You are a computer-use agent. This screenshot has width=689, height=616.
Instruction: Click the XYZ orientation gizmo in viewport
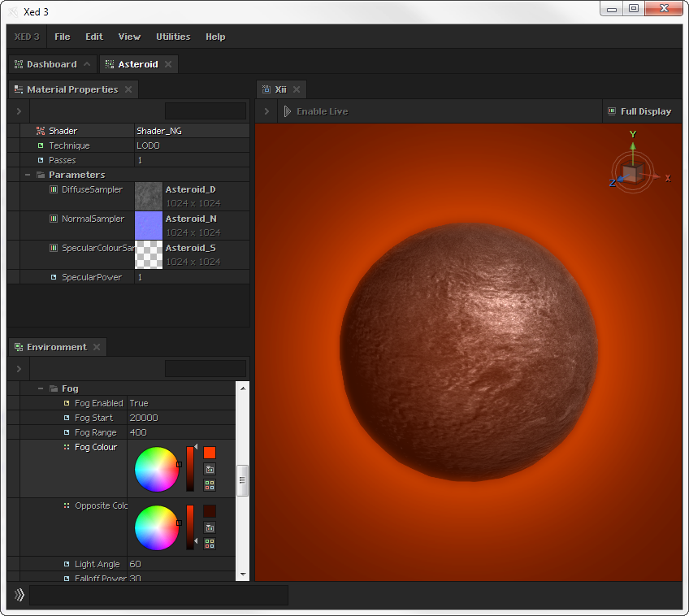pyautogui.click(x=633, y=171)
